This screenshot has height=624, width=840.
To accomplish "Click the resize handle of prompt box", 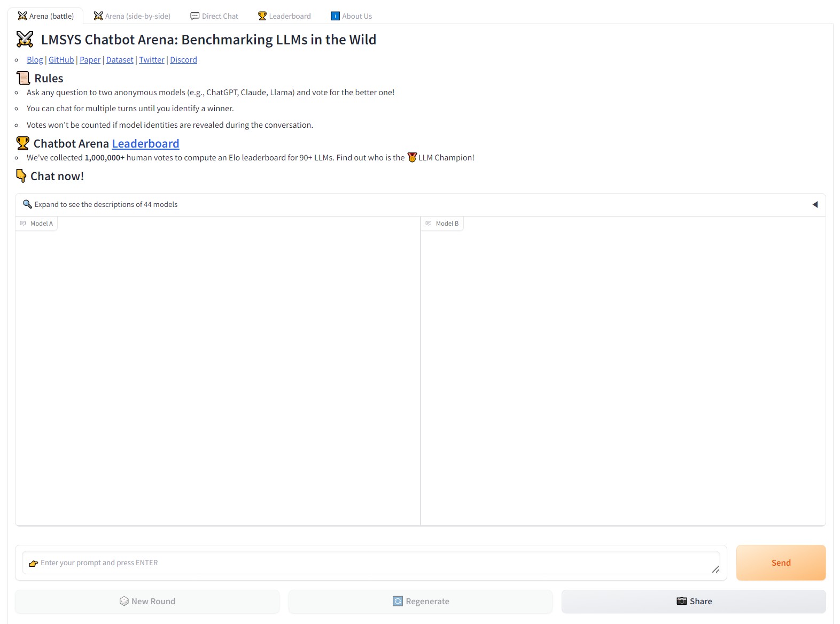I will [715, 569].
